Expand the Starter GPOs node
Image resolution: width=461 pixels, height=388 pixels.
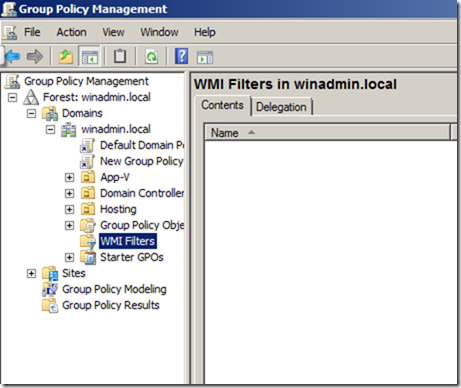pos(69,257)
